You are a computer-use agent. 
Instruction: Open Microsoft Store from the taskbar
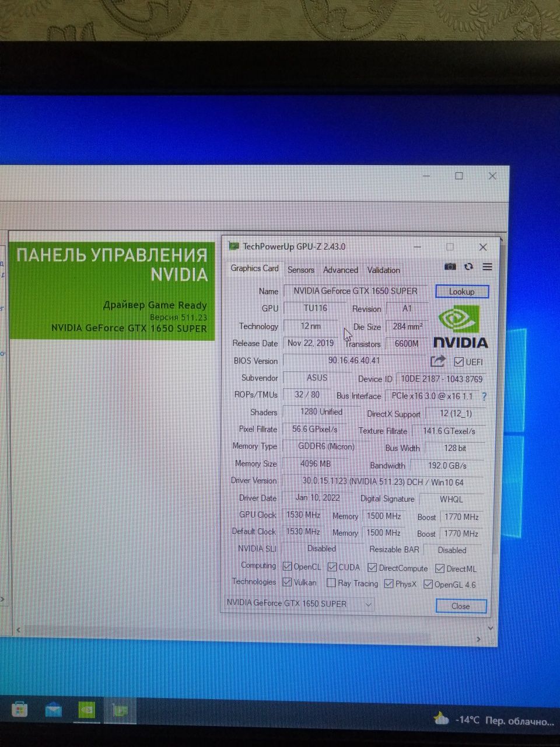[19, 710]
